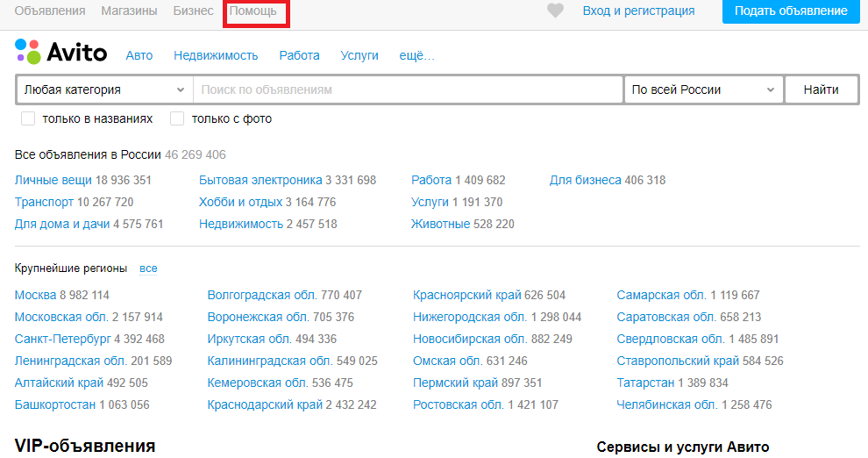Screen dimensions: 868x458
Task: Select the Москва region link
Action: [x=35, y=295]
